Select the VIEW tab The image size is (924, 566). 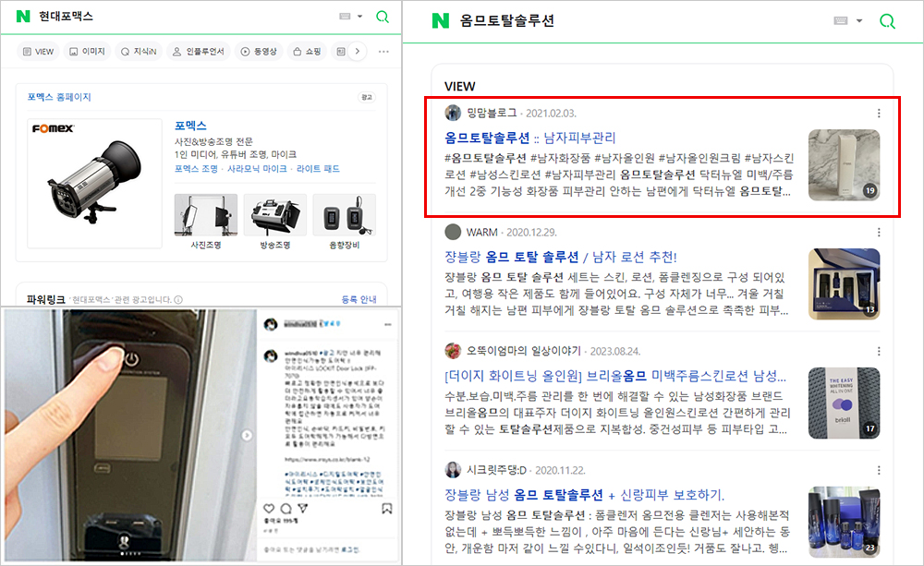[x=38, y=52]
